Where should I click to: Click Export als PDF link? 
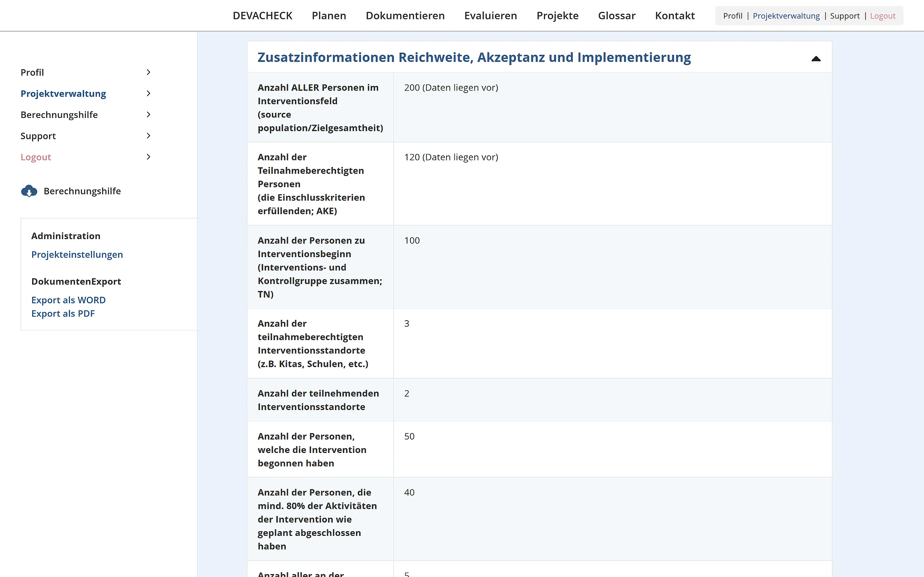click(x=63, y=313)
